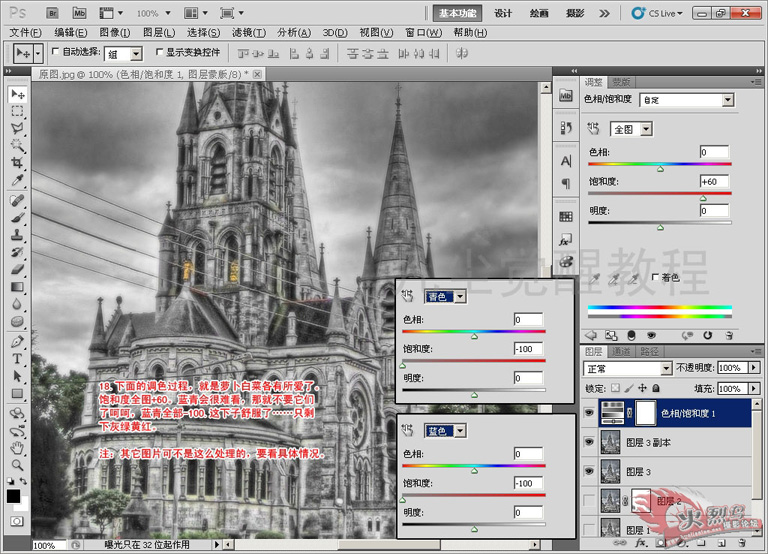Image resolution: width=768 pixels, height=554 pixels.
Task: Select the Zoom tool in toolbox
Action: click(17, 464)
